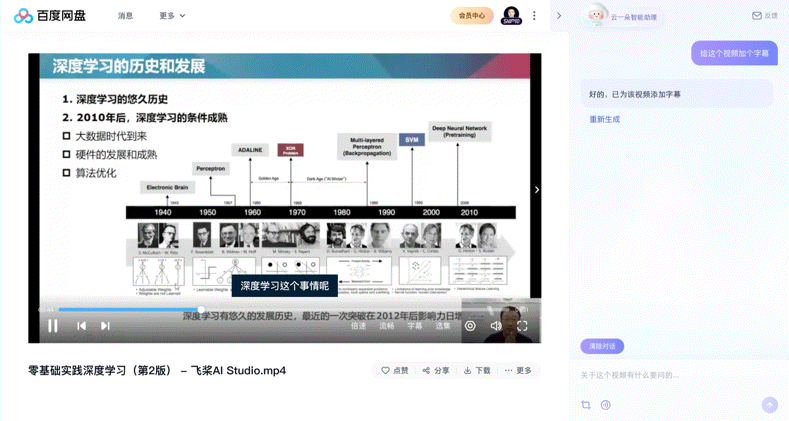Pause the video playback
This screenshot has width=789, height=421.
point(52,326)
